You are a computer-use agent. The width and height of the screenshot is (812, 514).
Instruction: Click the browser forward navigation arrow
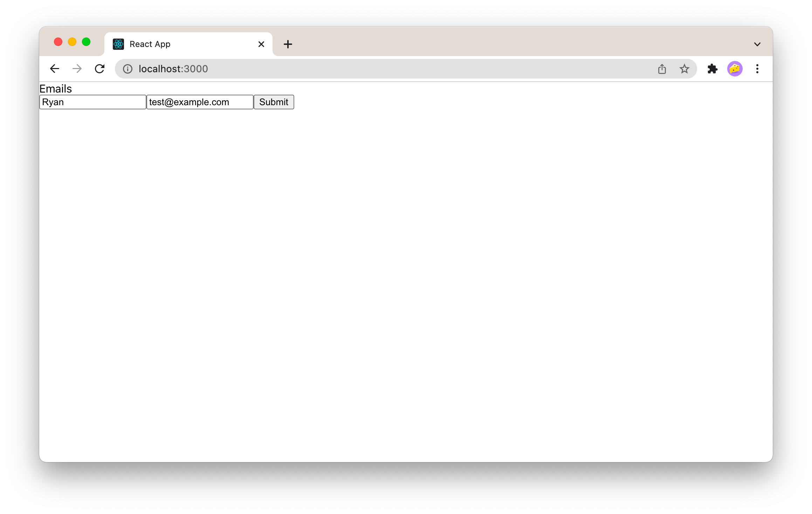(x=77, y=69)
